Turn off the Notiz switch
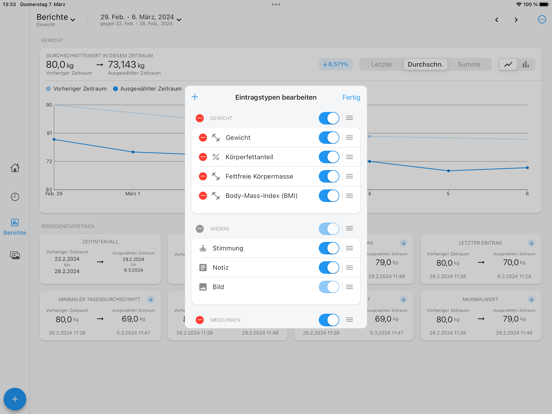552x414 pixels. coord(329,268)
